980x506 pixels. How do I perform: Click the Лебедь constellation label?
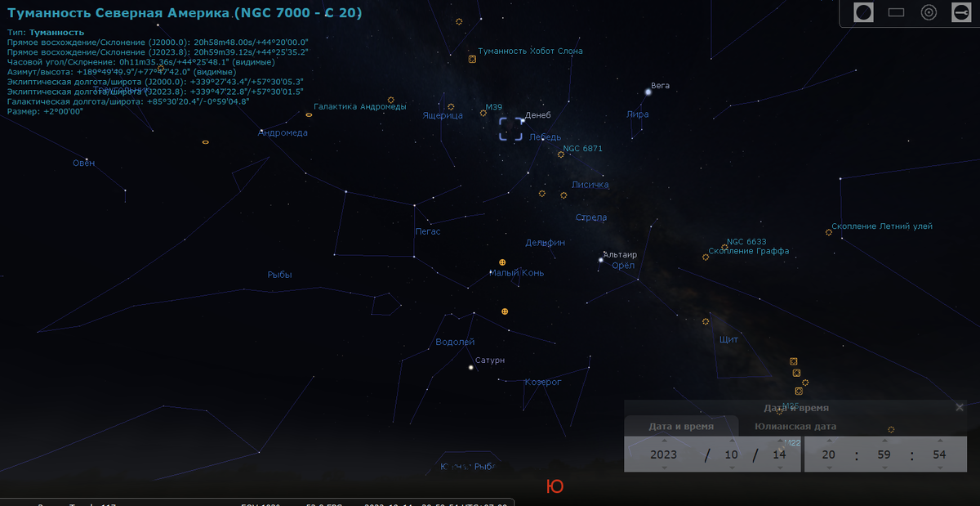(x=545, y=137)
